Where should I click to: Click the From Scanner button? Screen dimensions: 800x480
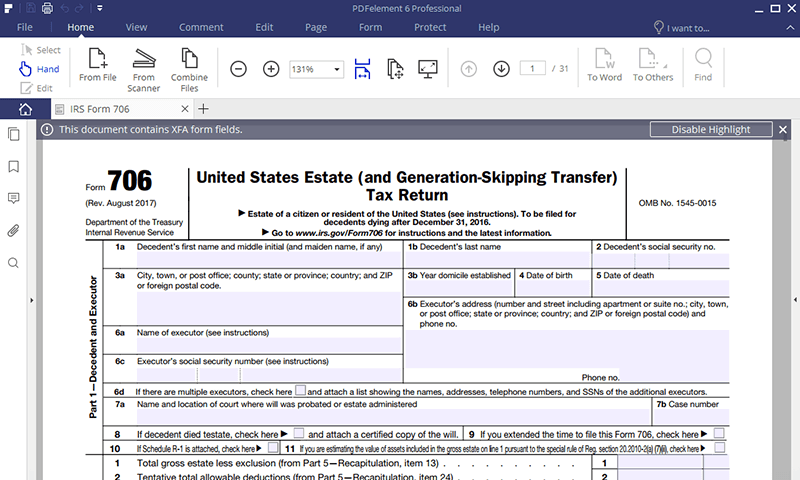[x=144, y=70]
